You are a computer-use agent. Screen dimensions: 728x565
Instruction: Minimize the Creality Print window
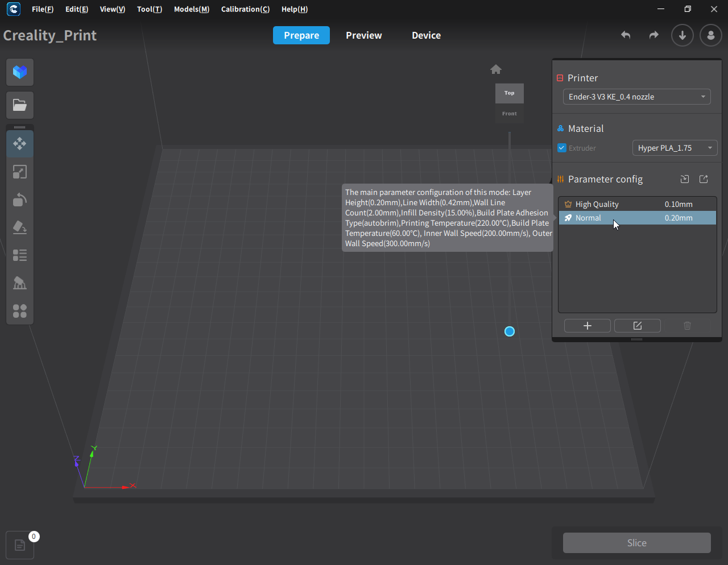click(x=661, y=9)
